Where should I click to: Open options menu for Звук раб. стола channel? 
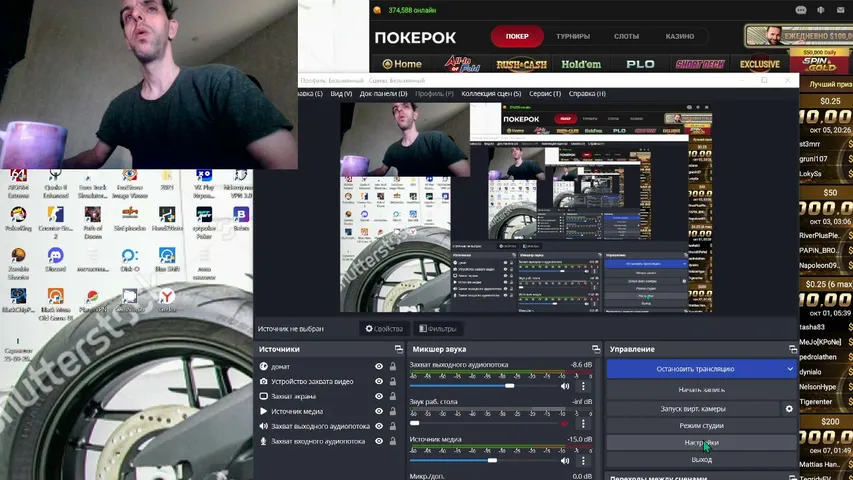(x=583, y=423)
